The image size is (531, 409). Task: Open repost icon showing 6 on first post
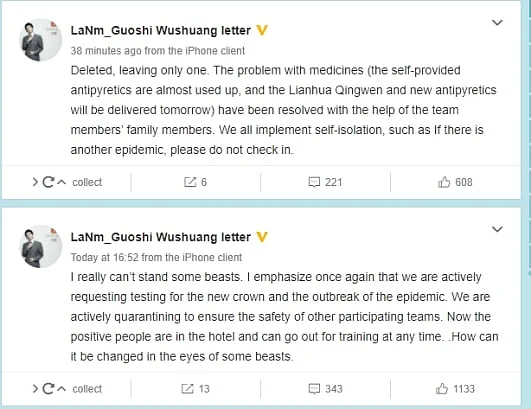190,182
